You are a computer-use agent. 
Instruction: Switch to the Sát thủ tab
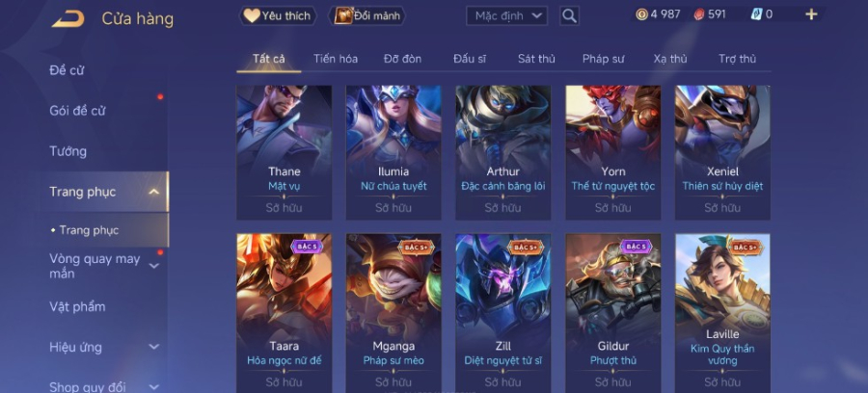536,59
